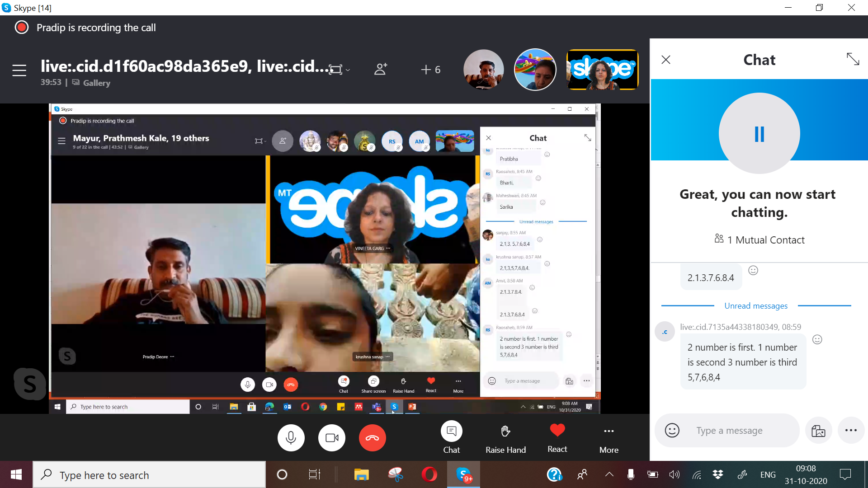
Task: Click the 'Pradip is recording the call' banner text
Action: coord(96,28)
